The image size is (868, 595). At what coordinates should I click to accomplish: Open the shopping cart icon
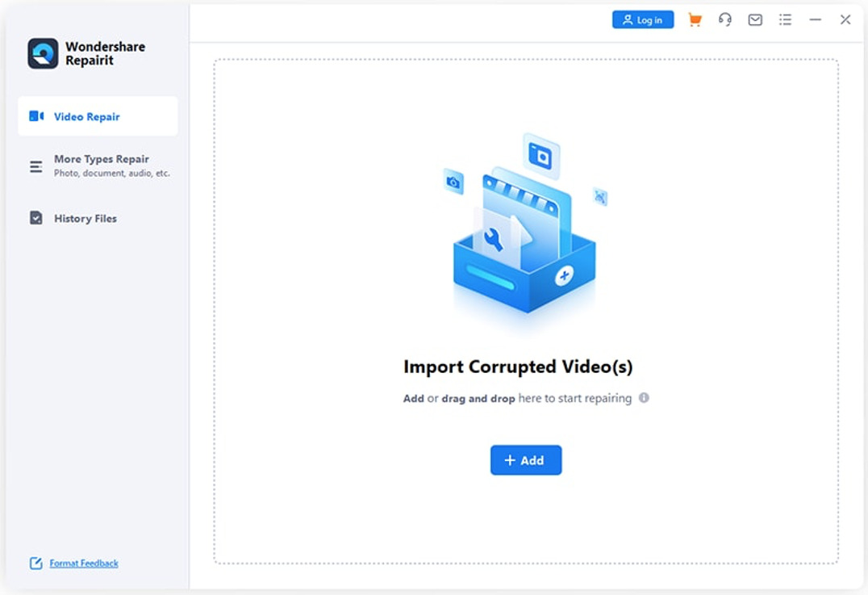[694, 20]
